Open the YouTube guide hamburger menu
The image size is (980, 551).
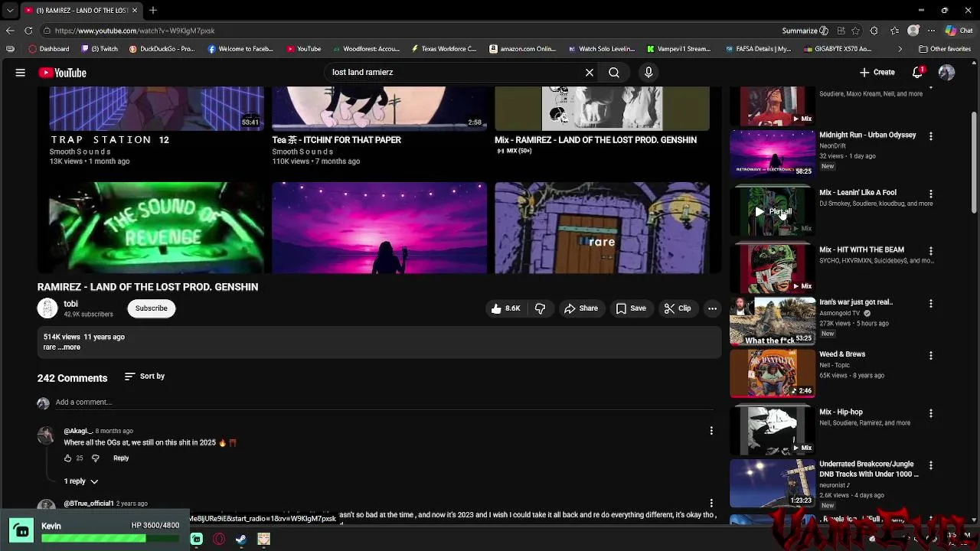tap(21, 73)
